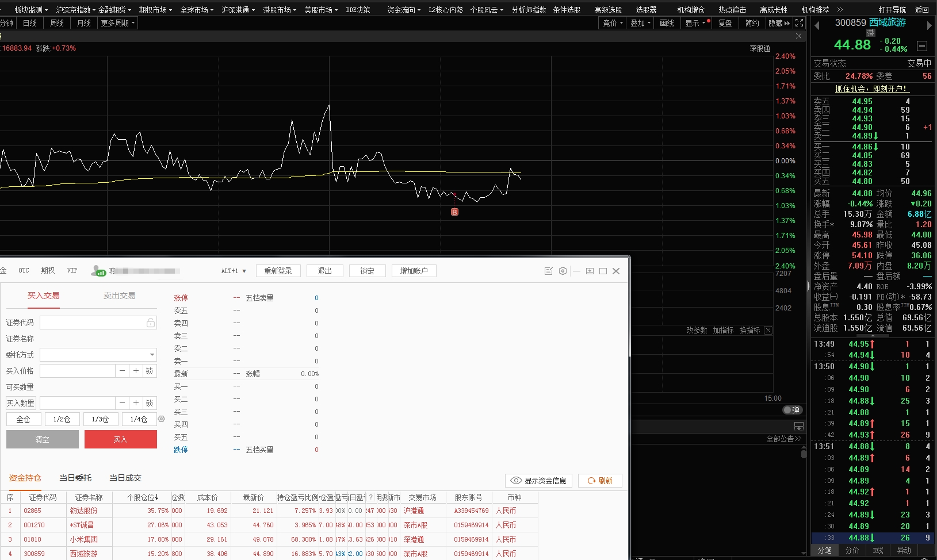This screenshot has height=560, width=937.
Task: Select the 异动 tab at the bottom right
Action: (904, 550)
